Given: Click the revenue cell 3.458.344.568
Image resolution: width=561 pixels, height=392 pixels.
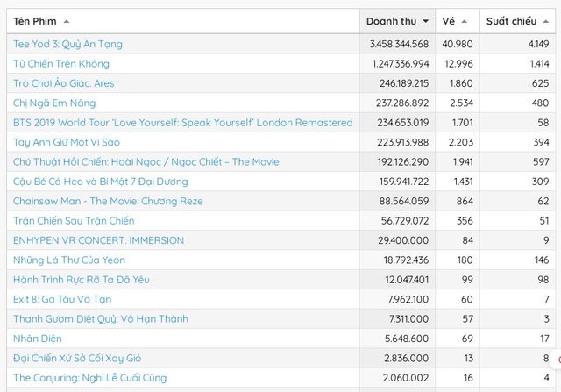Looking at the screenshot, I should (398, 44).
